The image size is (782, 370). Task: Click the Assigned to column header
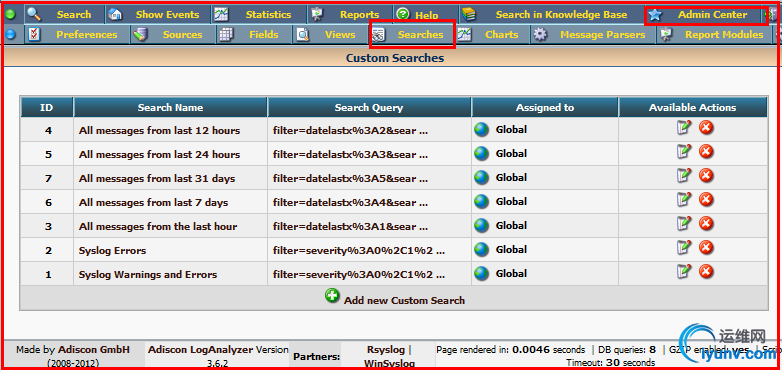coord(545,107)
